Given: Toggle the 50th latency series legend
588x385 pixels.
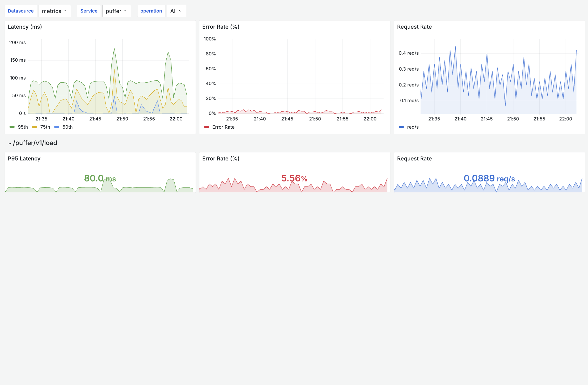Looking at the screenshot, I should pyautogui.click(x=68, y=127).
